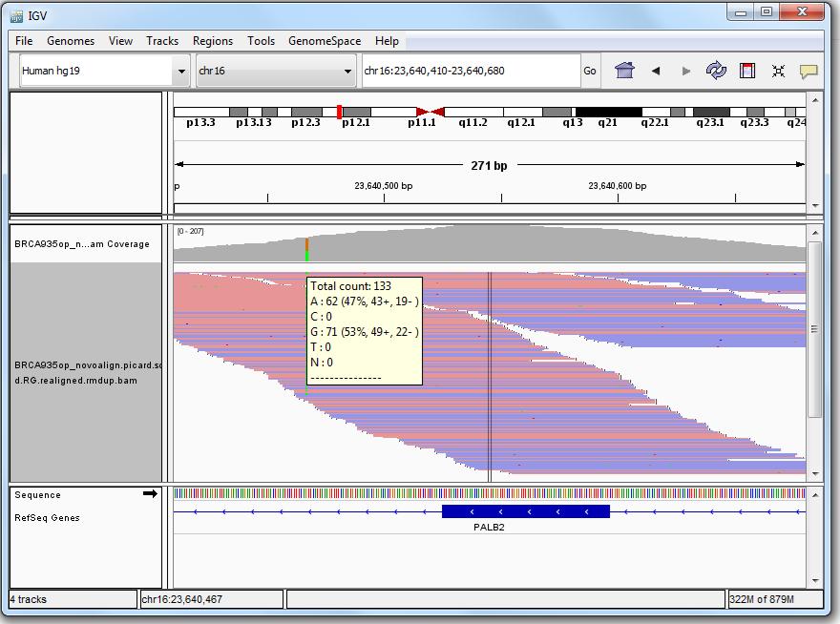Click the resize tracks to fit icon

(778, 71)
